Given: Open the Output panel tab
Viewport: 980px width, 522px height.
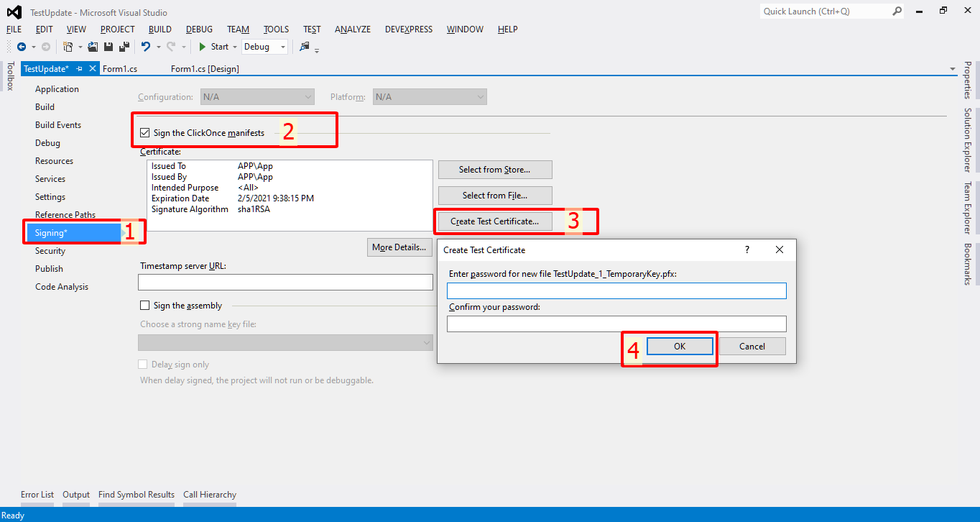Looking at the screenshot, I should pos(76,495).
